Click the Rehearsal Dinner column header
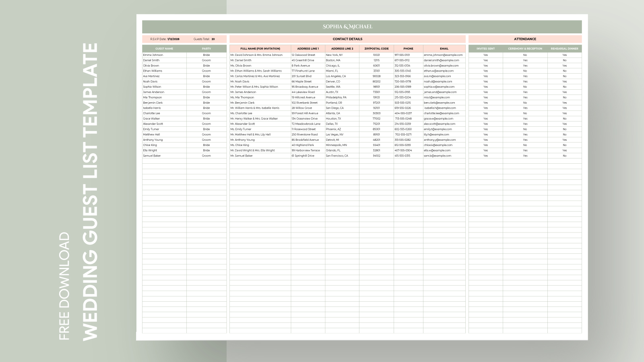The image size is (644, 362). coord(564,49)
